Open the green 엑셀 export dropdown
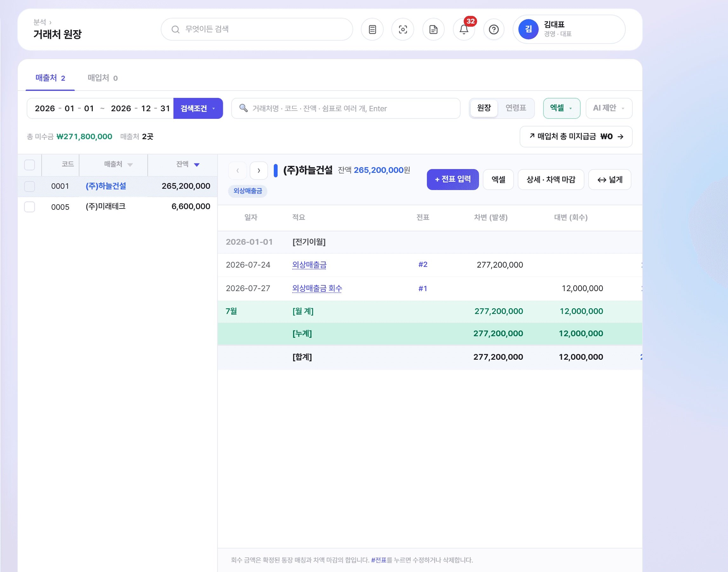 [561, 108]
